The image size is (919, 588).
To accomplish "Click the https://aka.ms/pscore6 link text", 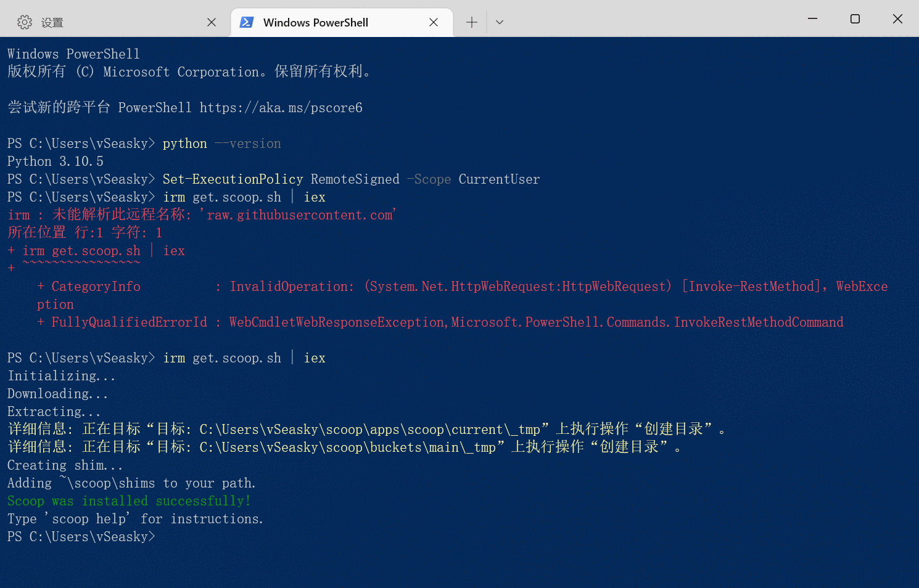I will (x=281, y=108).
